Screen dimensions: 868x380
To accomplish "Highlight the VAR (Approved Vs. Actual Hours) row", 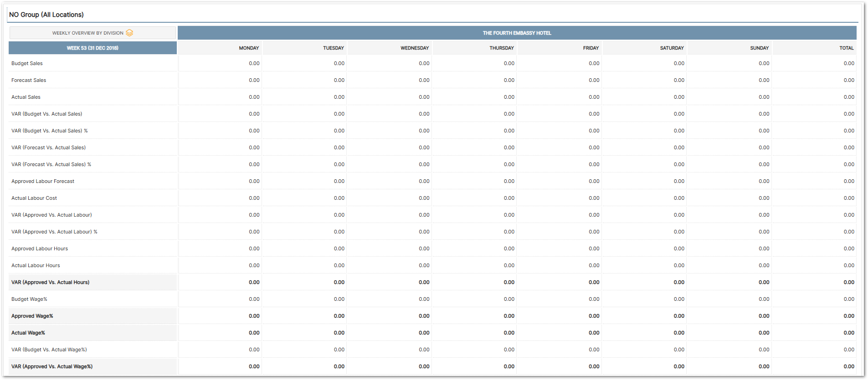I will (50, 282).
